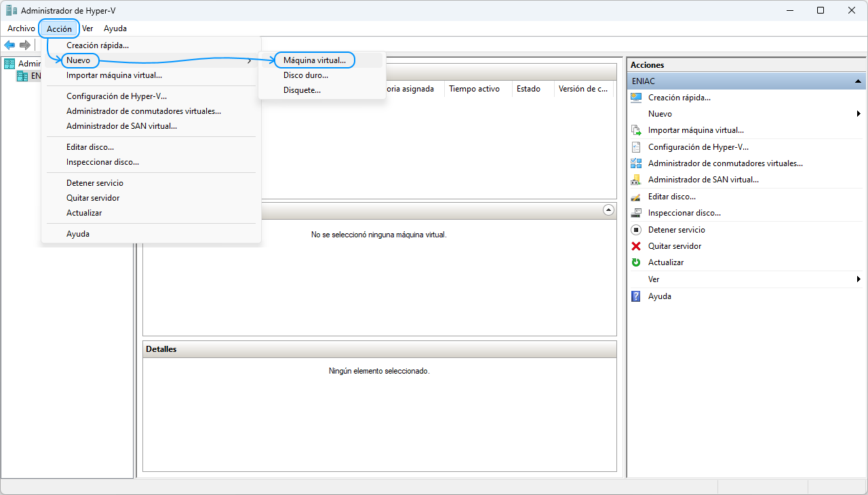Click the Hyper-V Manager title bar icon

pos(11,10)
